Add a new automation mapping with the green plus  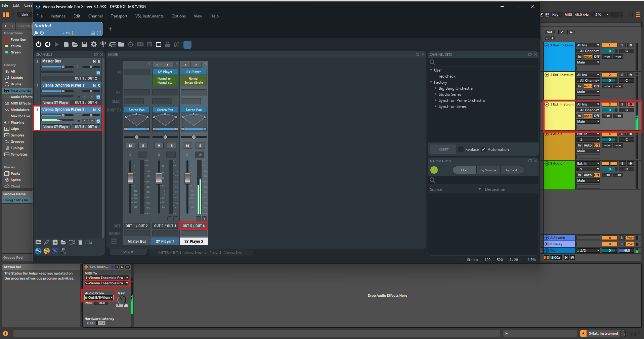tap(434, 170)
